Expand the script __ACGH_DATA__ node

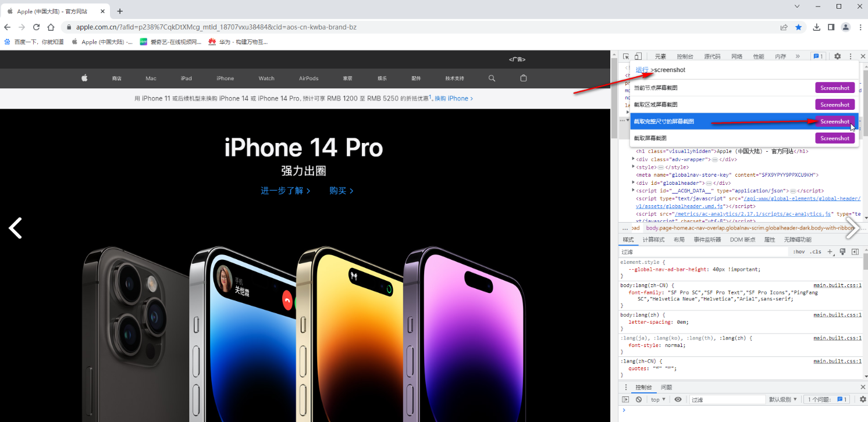634,190
